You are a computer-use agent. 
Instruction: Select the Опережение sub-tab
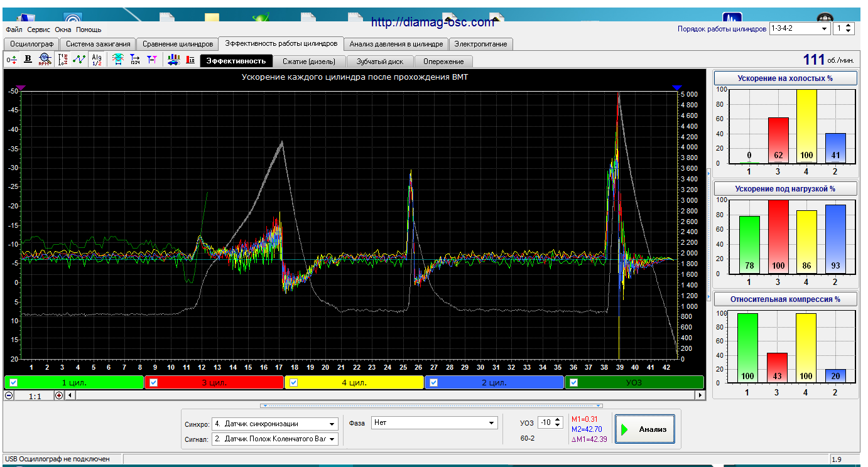coord(443,62)
